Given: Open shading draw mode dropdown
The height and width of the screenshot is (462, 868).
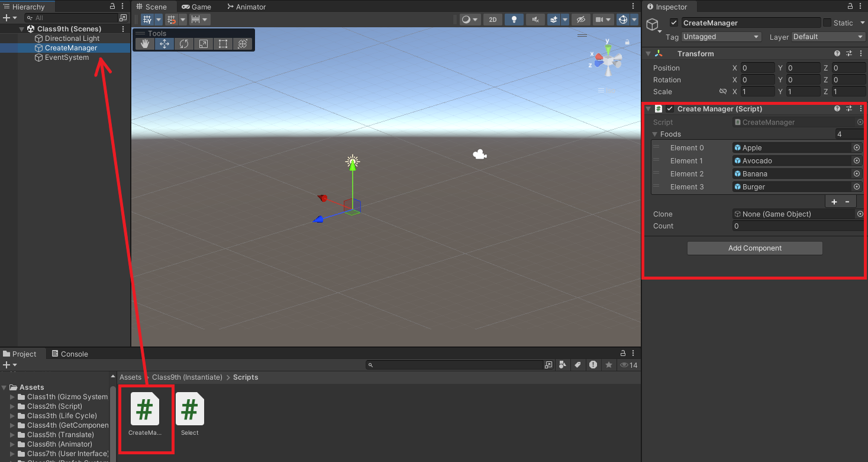Looking at the screenshot, I should pyautogui.click(x=470, y=20).
